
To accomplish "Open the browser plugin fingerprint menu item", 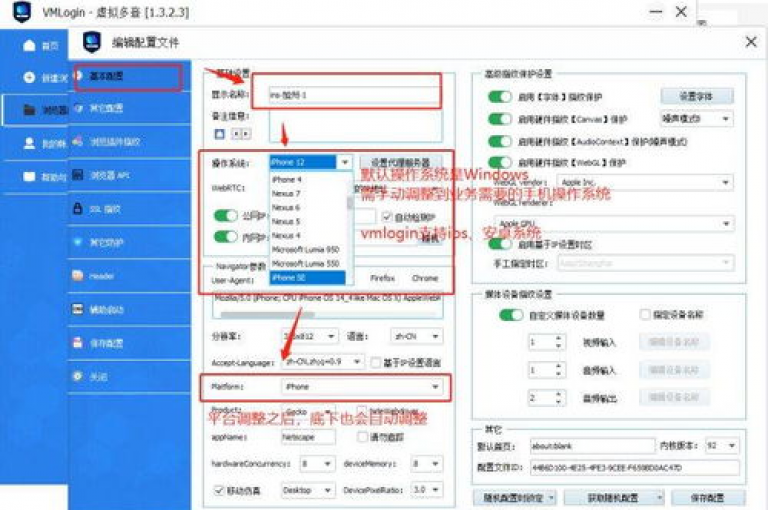I will click(x=130, y=142).
